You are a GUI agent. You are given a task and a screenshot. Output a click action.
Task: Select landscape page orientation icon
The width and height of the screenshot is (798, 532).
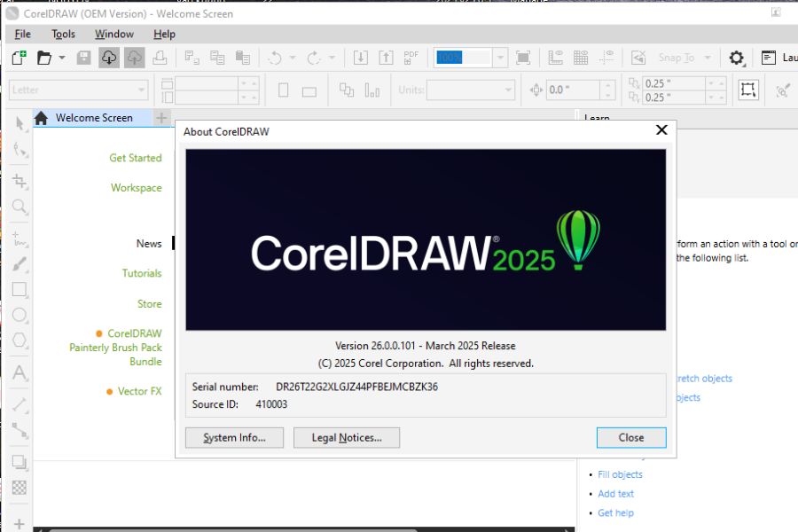coord(309,91)
